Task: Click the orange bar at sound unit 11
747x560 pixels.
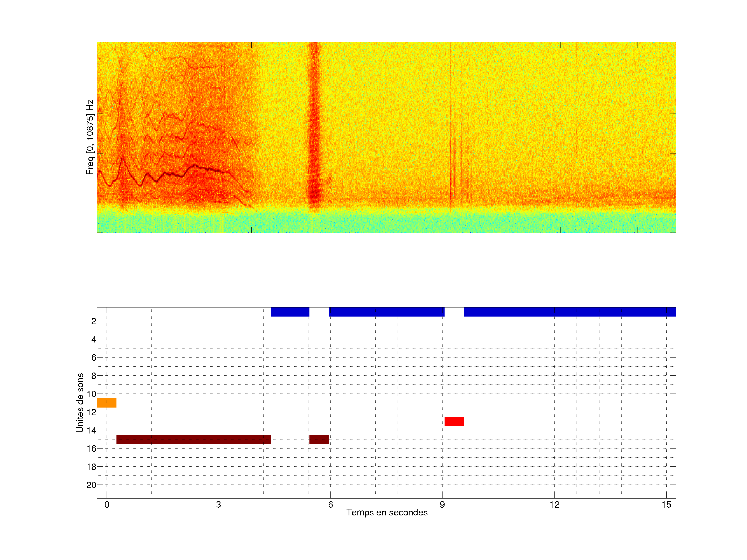Action: point(107,403)
